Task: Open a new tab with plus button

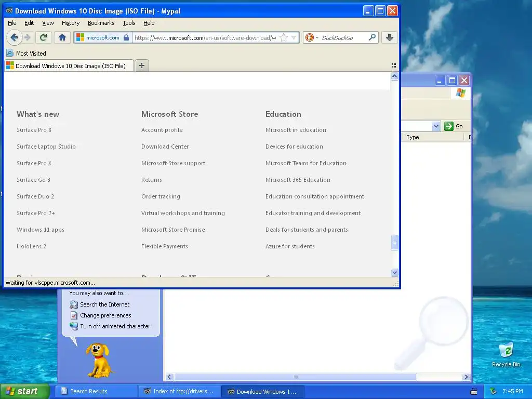Action: (142, 65)
